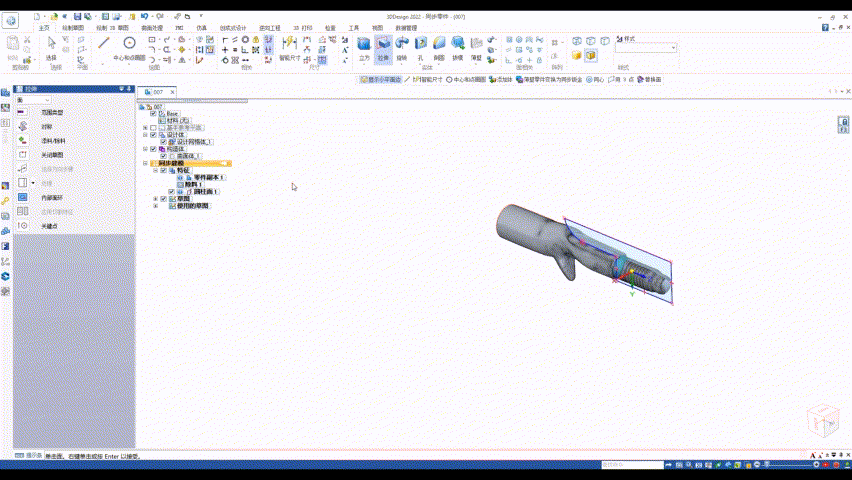Viewport: 852px width, 480px height.
Task: Click the help question mark icon
Action: pos(825,27)
